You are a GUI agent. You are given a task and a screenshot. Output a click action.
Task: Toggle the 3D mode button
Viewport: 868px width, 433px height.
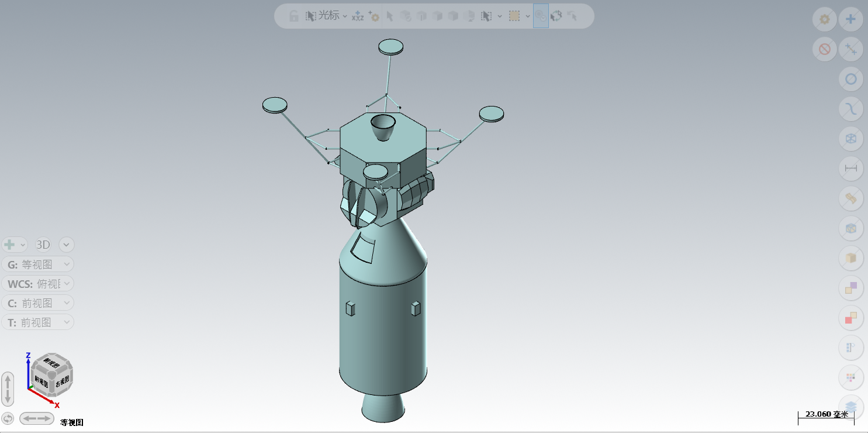43,245
